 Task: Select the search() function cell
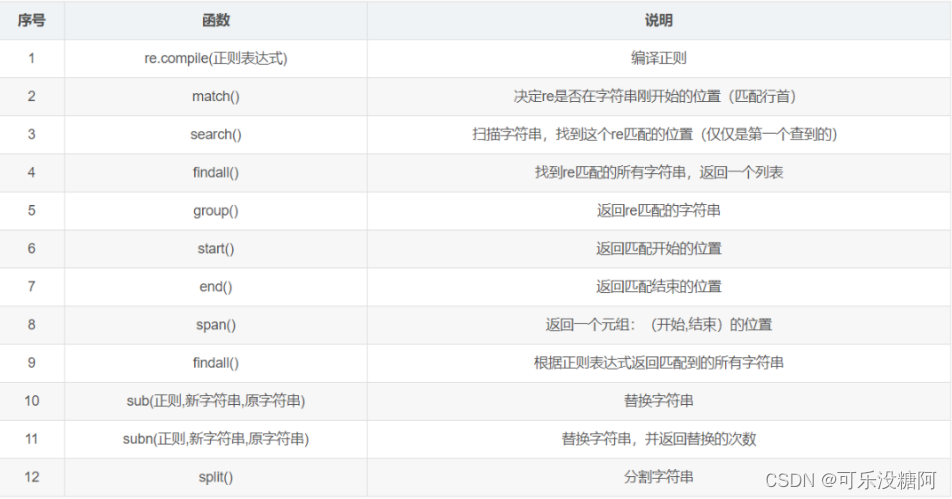coord(216,134)
